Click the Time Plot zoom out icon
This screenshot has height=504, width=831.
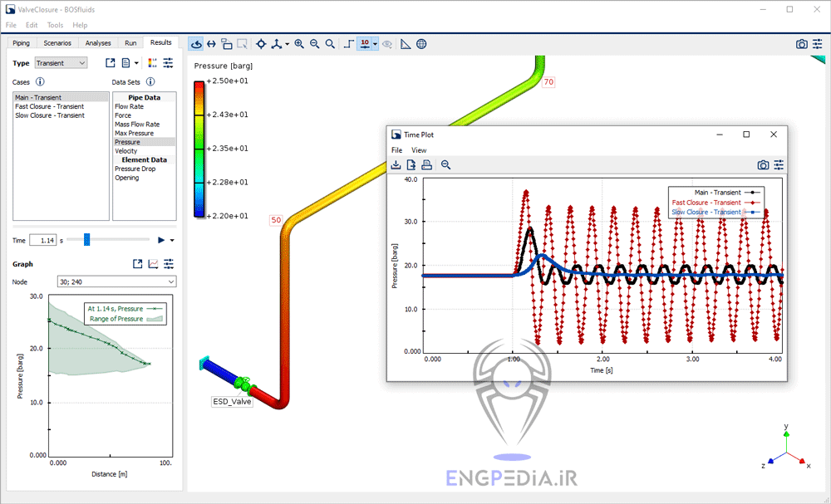(x=446, y=164)
